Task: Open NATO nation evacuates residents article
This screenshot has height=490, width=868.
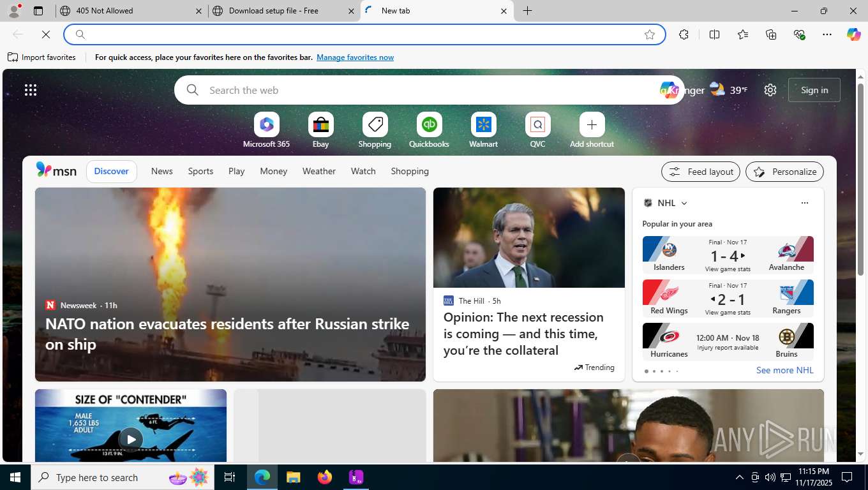Action: pyautogui.click(x=230, y=285)
